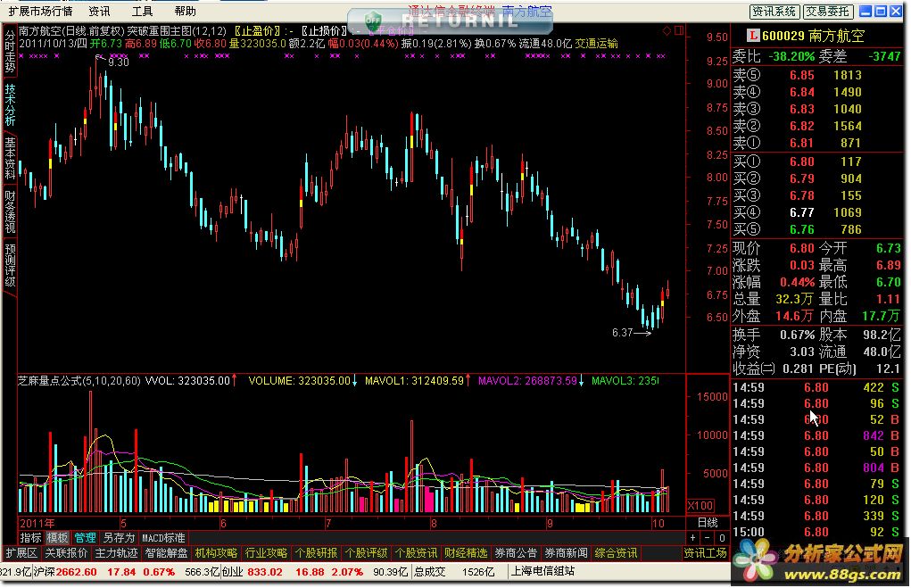Click the minus zoom button under the chart
911x588 pixels.
(707, 538)
